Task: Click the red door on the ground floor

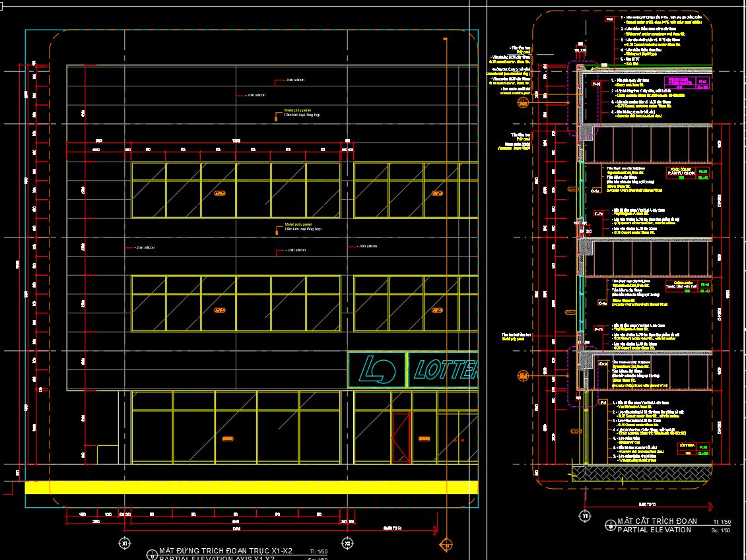Action: [401, 438]
